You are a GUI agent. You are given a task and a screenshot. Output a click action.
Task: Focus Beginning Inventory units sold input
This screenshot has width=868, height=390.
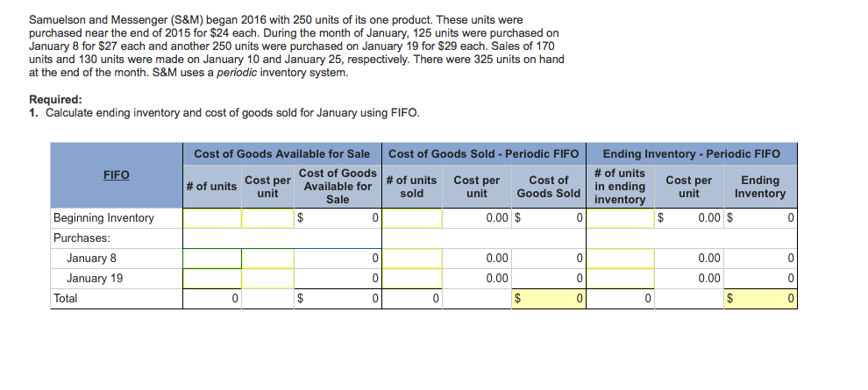click(413, 217)
